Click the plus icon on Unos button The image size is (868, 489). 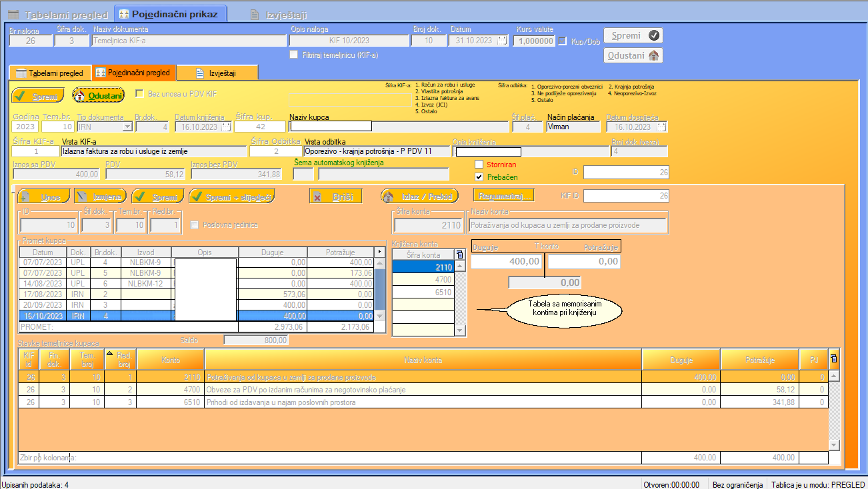pos(25,197)
